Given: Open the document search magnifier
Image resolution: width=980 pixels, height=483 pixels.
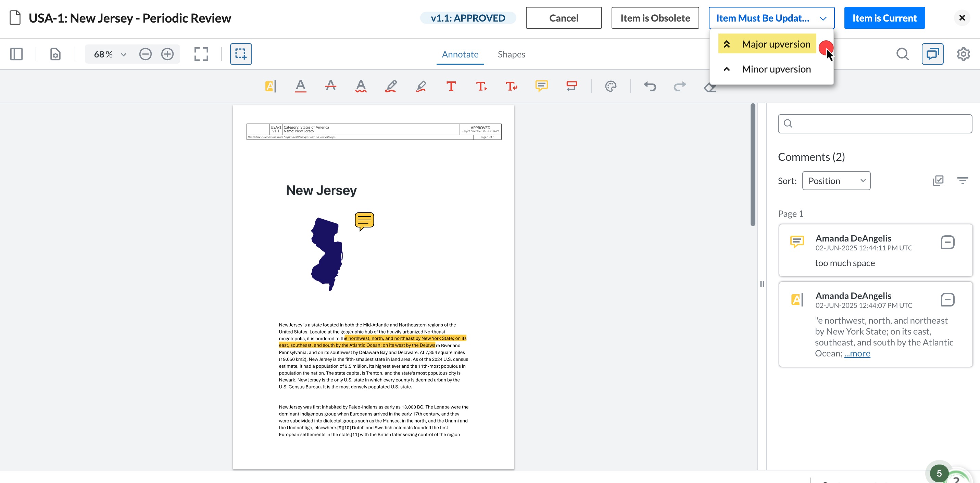Looking at the screenshot, I should [902, 54].
